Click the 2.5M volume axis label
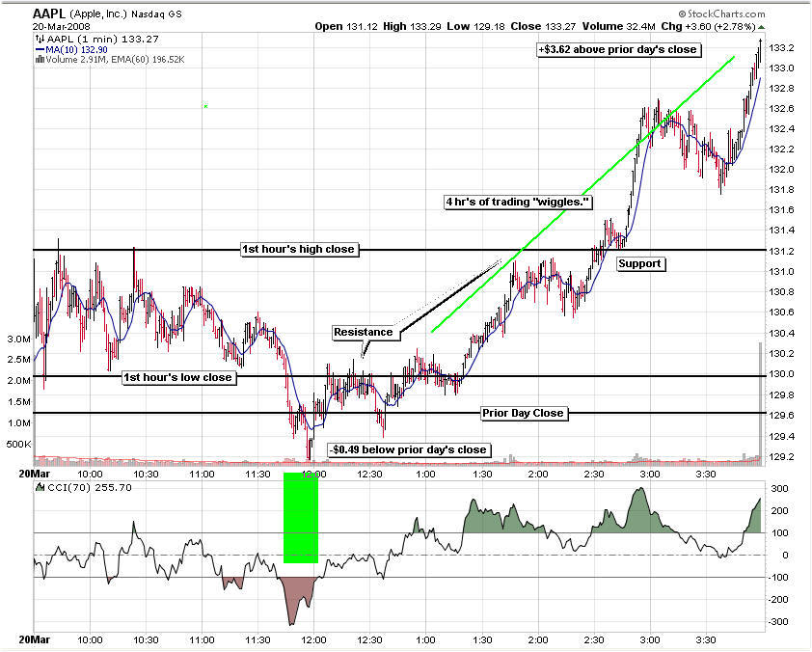812x652 pixels. pos(18,360)
